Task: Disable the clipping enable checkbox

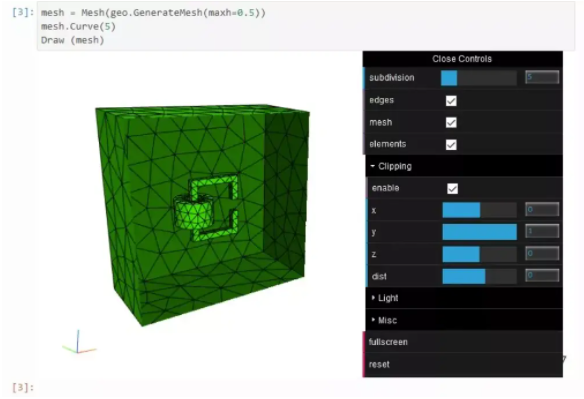Action: coord(453,189)
